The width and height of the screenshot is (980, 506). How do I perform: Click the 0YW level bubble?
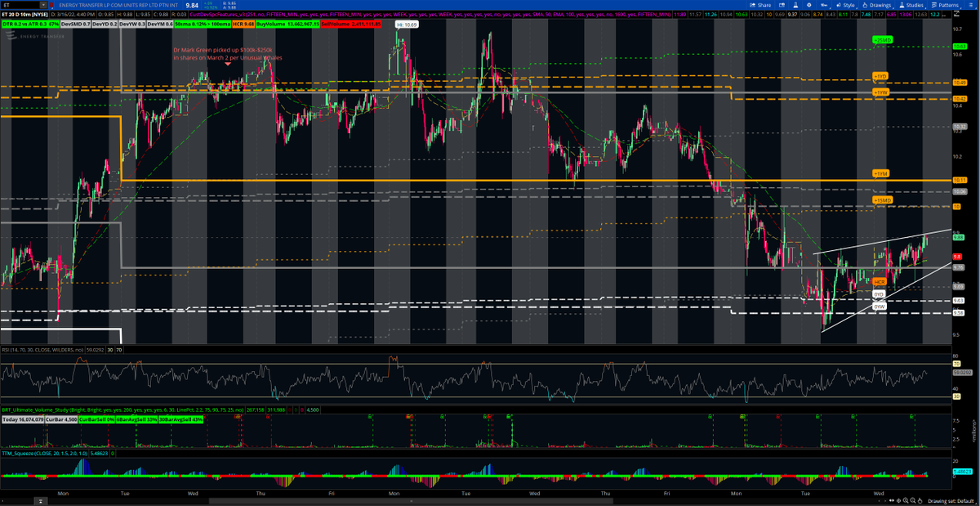pyautogui.click(x=879, y=306)
